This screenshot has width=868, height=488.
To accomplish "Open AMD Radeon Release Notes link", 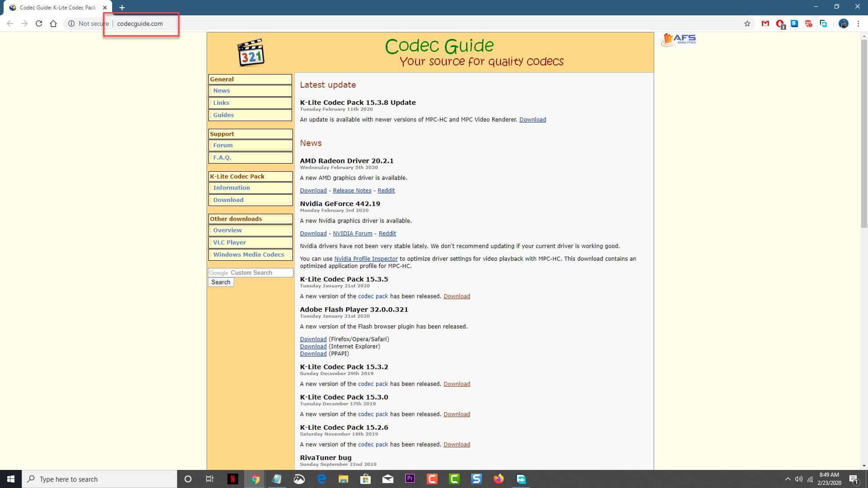I will 352,191.
